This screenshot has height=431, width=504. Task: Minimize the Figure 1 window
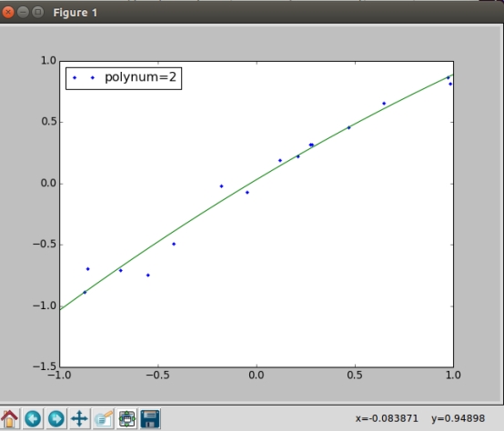[x=23, y=13]
